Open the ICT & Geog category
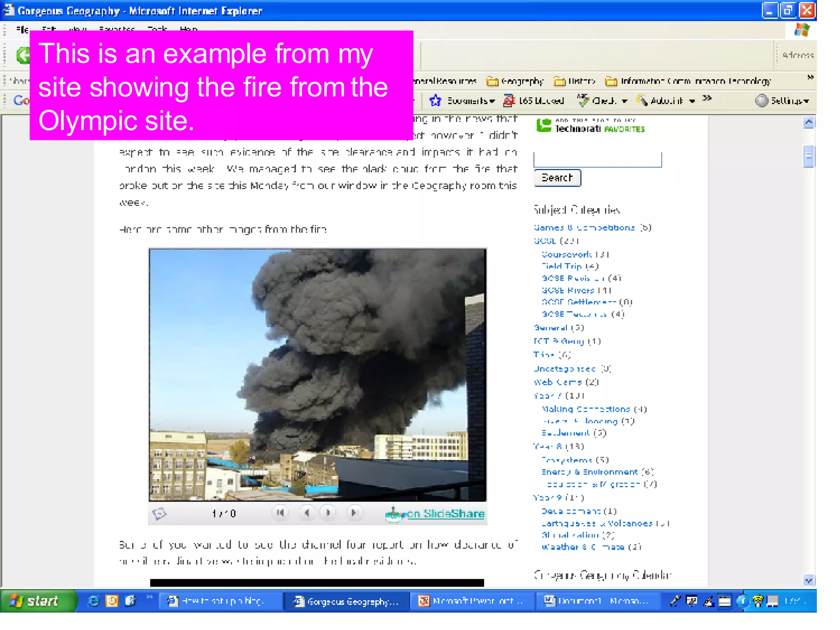This screenshot has height=630, width=840. tap(559, 341)
